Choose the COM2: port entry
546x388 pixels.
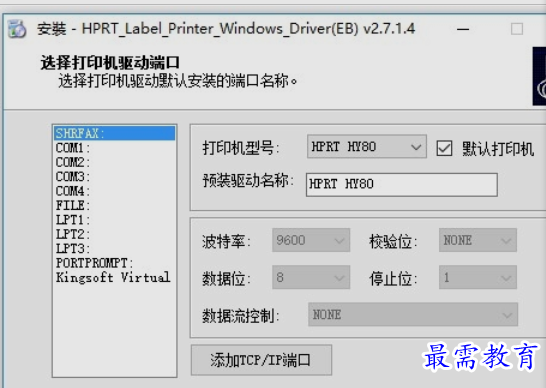tap(114, 162)
